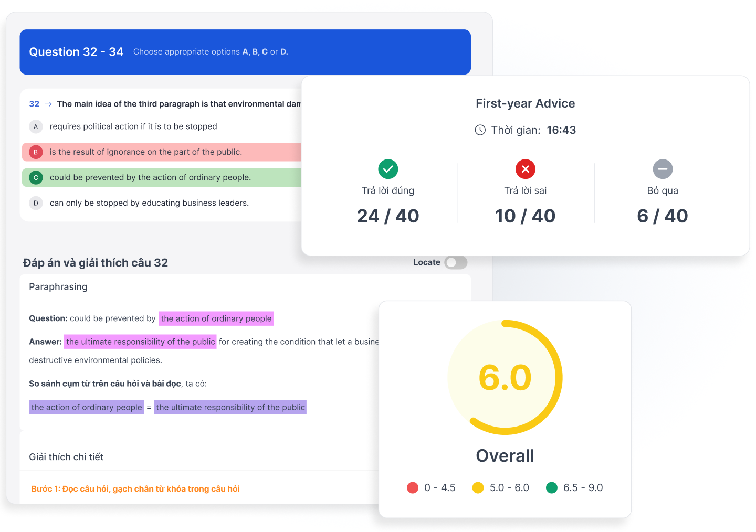This screenshot has width=756, height=532.
Task: Choose 'could be prevented by the action' answer text
Action: [x=150, y=177]
